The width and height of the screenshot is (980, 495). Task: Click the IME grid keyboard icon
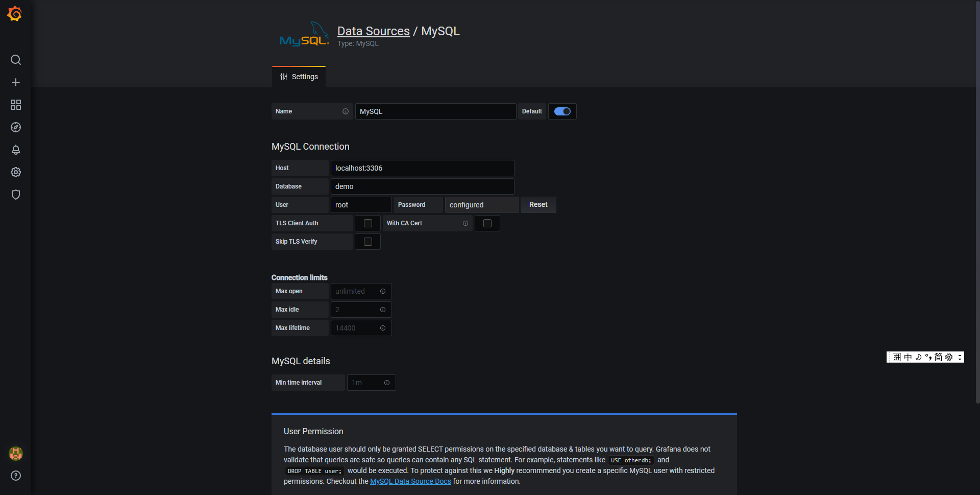pyautogui.click(x=897, y=357)
